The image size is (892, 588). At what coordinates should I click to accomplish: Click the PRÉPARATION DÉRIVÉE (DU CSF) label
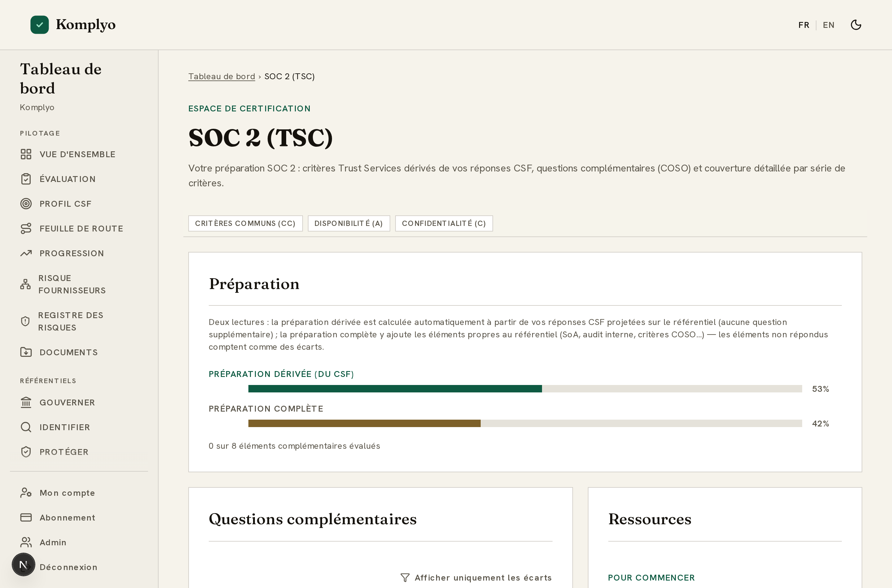[281, 374]
